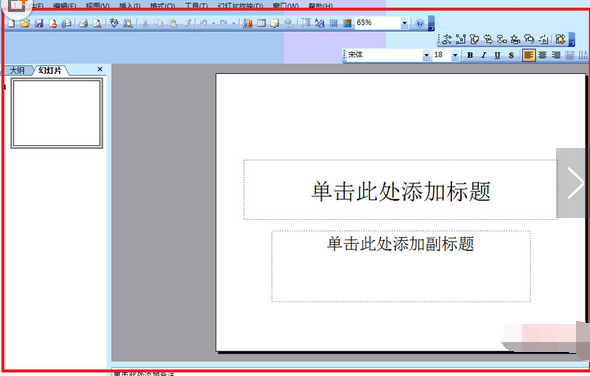Insert a table using the table icon
This screenshot has width=590, height=376.
tap(261, 23)
